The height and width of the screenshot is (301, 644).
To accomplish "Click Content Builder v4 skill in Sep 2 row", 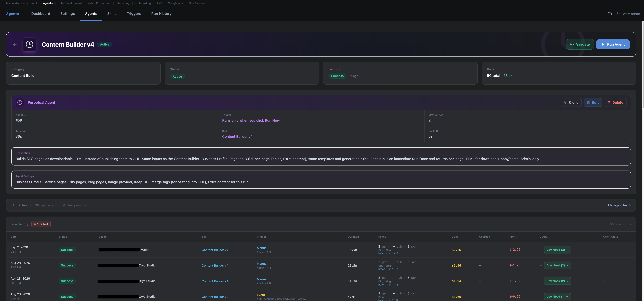I will point(215,250).
